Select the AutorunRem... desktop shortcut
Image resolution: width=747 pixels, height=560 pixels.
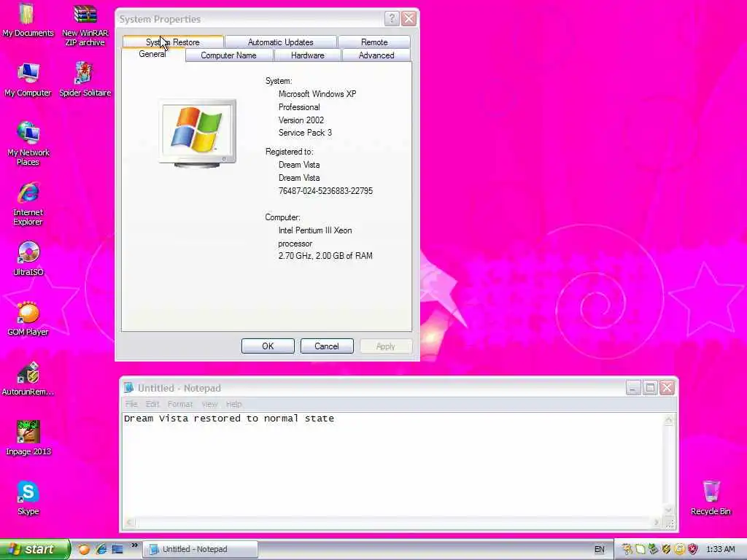(x=28, y=379)
